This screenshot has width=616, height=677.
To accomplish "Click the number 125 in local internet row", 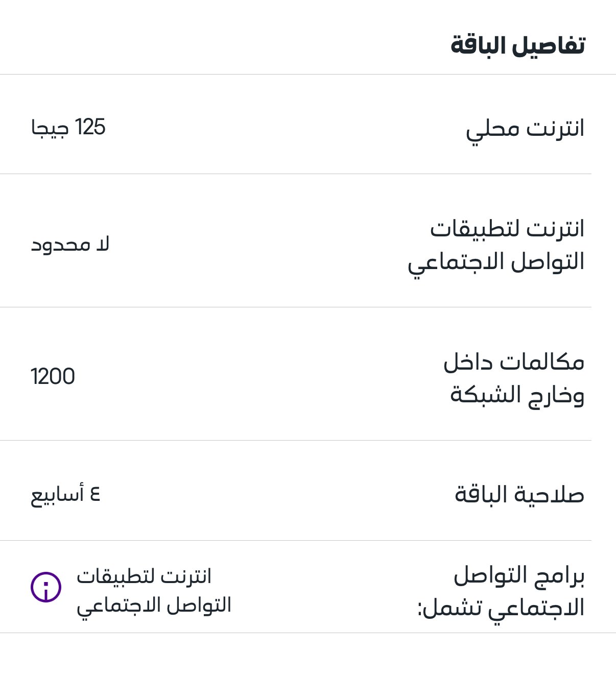I will [x=90, y=127].
